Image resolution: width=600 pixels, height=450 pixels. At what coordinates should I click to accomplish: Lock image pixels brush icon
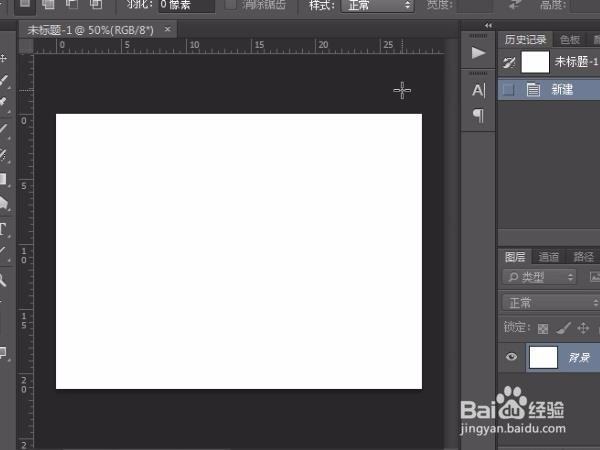coord(563,328)
